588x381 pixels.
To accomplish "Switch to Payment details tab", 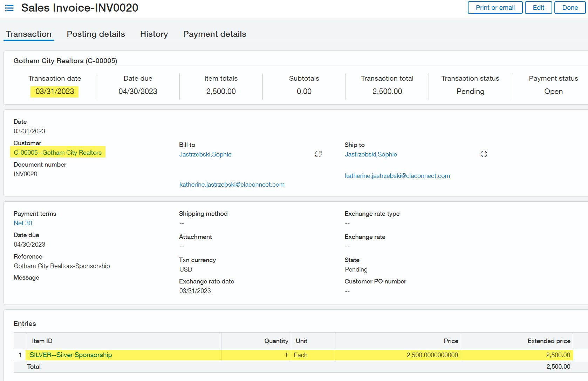I will coord(214,34).
